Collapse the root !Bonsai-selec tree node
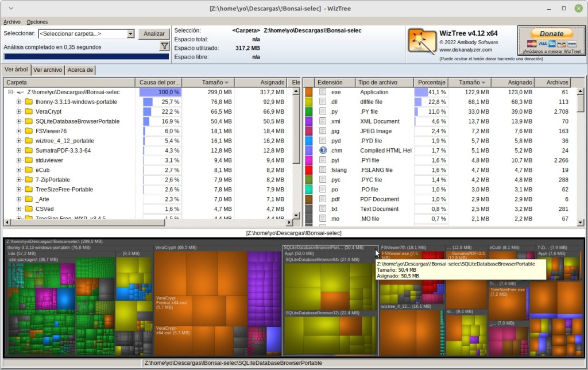Viewport: 588px width, 370px height. click(10, 92)
